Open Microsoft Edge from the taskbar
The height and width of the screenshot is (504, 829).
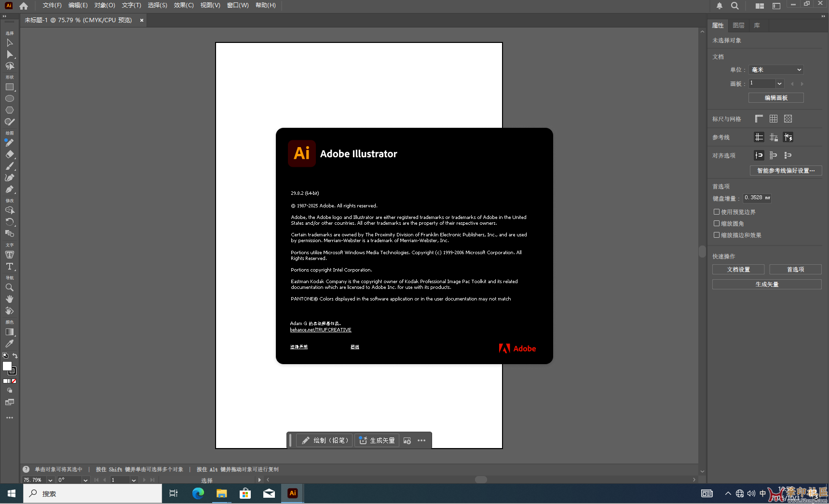[x=198, y=493]
